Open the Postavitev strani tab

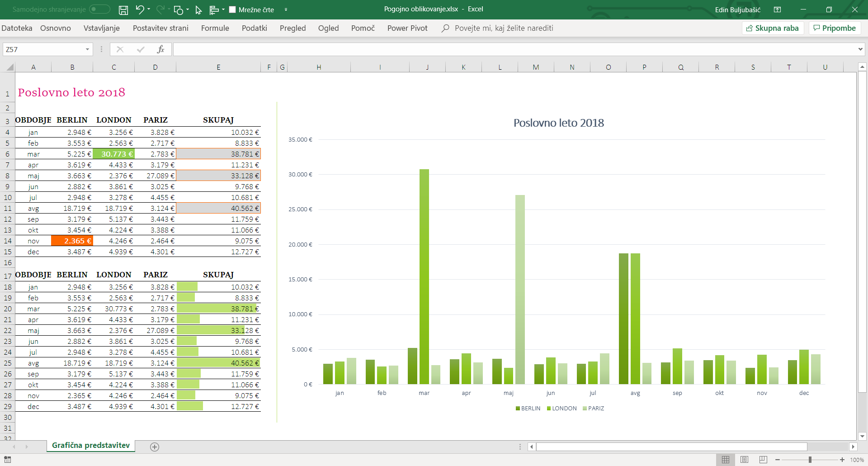160,28
